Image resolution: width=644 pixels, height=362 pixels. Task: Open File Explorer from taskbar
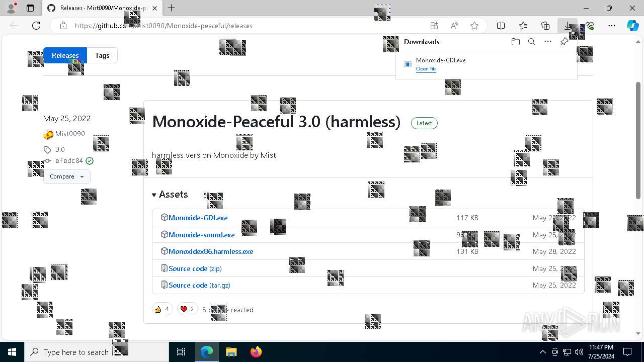click(x=231, y=352)
